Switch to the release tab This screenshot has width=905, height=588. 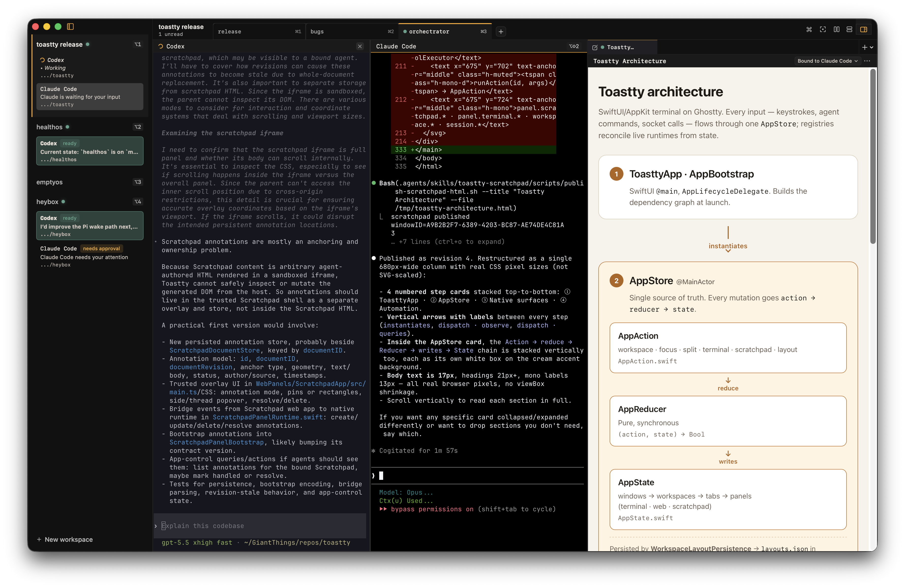[x=259, y=31]
